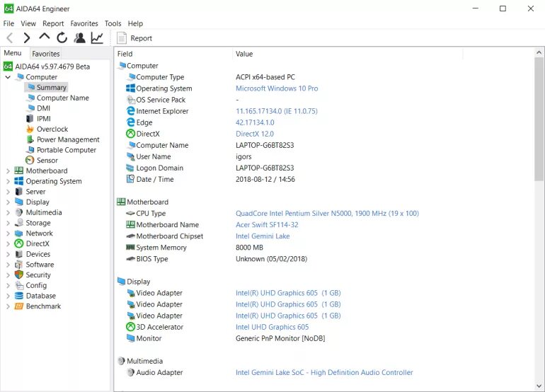Expand the Operating System tree node
The width and height of the screenshot is (545, 392).
coord(8,181)
